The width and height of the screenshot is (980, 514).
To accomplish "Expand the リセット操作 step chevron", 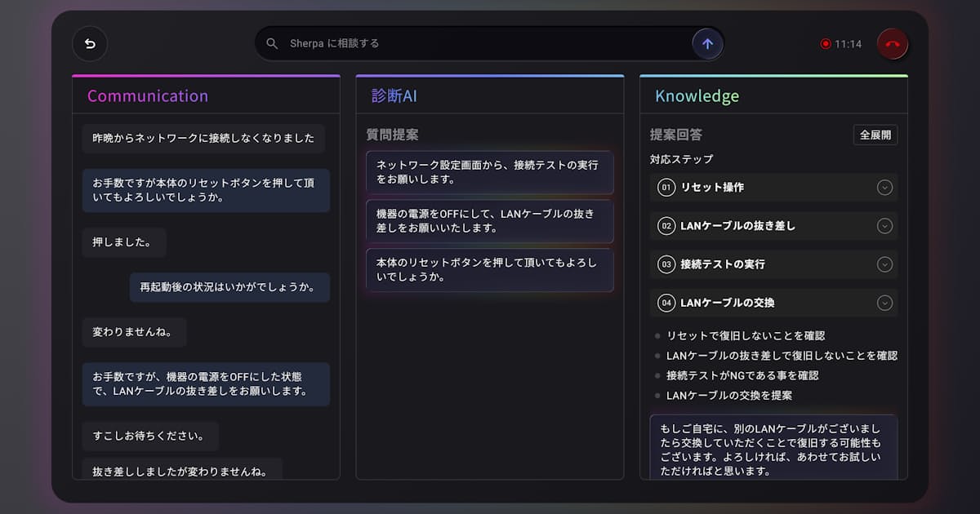I will (884, 188).
